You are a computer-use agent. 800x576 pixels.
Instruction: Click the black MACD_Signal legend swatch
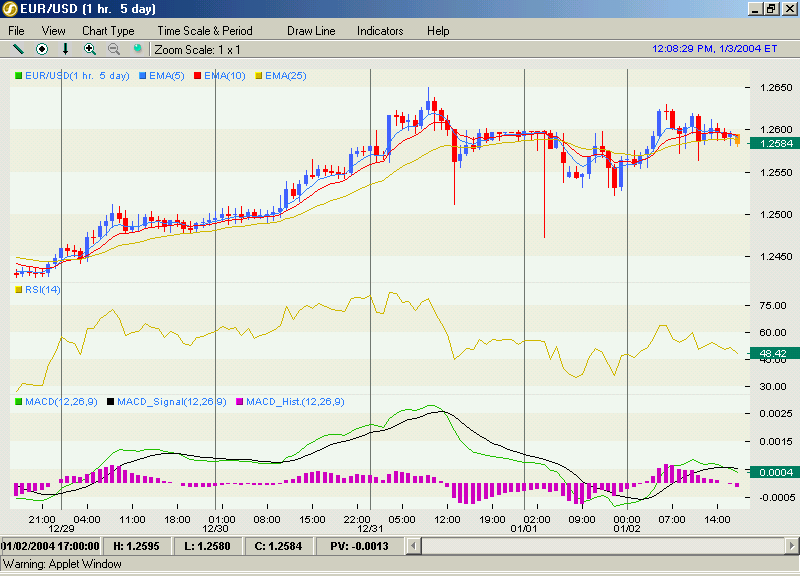110,402
